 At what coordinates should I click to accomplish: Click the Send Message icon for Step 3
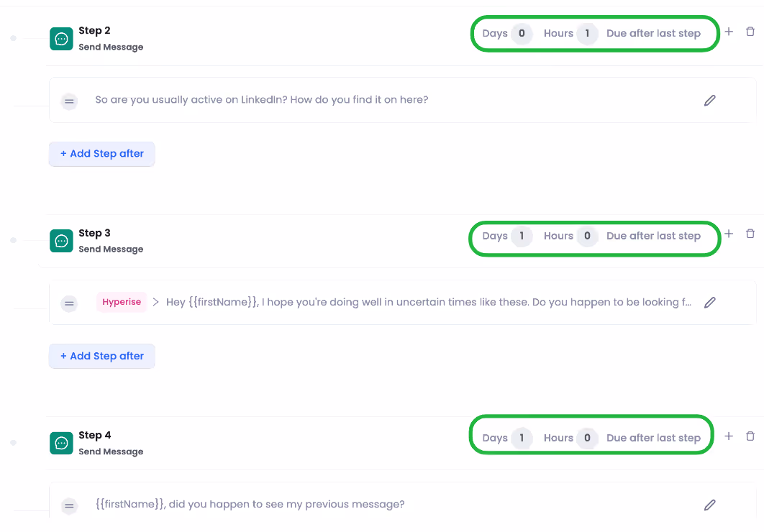pos(61,241)
